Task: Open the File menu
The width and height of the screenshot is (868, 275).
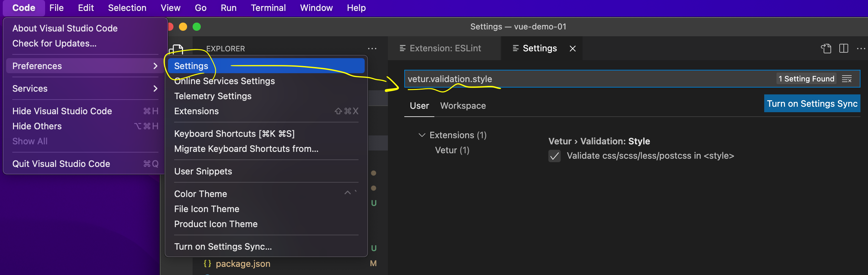Action: point(56,8)
